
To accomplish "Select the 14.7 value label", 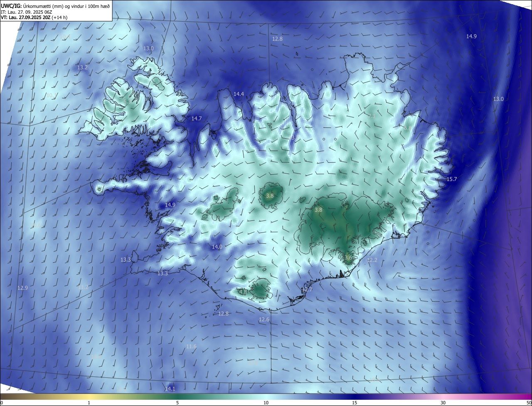I will (197, 119).
